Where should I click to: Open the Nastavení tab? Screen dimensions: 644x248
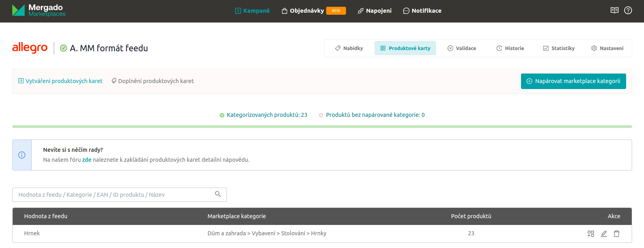coord(607,48)
